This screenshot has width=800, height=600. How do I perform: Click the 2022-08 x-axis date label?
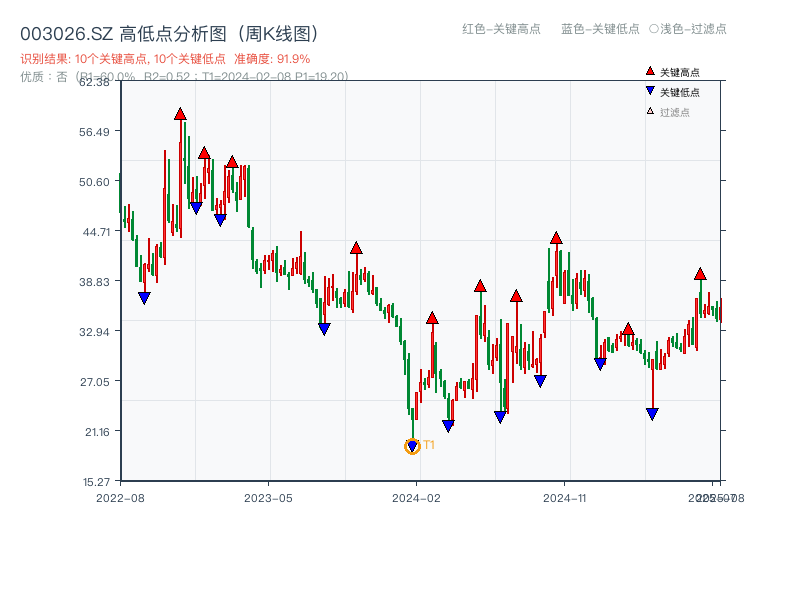pos(120,498)
